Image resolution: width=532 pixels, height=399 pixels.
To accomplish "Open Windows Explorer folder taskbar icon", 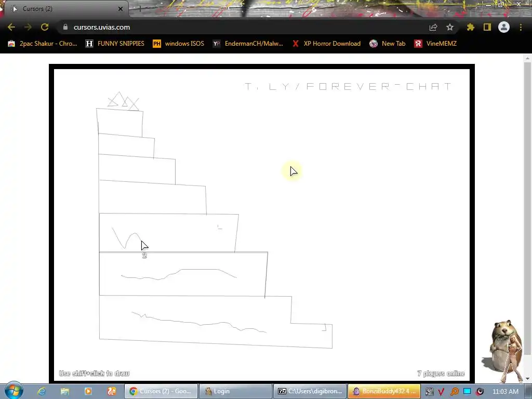I will pos(65,391).
